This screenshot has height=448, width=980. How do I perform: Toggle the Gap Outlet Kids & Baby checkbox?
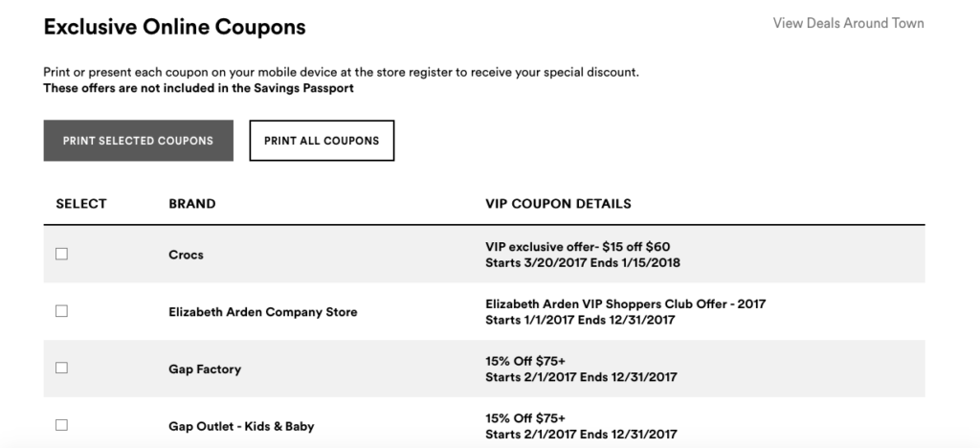(61, 424)
